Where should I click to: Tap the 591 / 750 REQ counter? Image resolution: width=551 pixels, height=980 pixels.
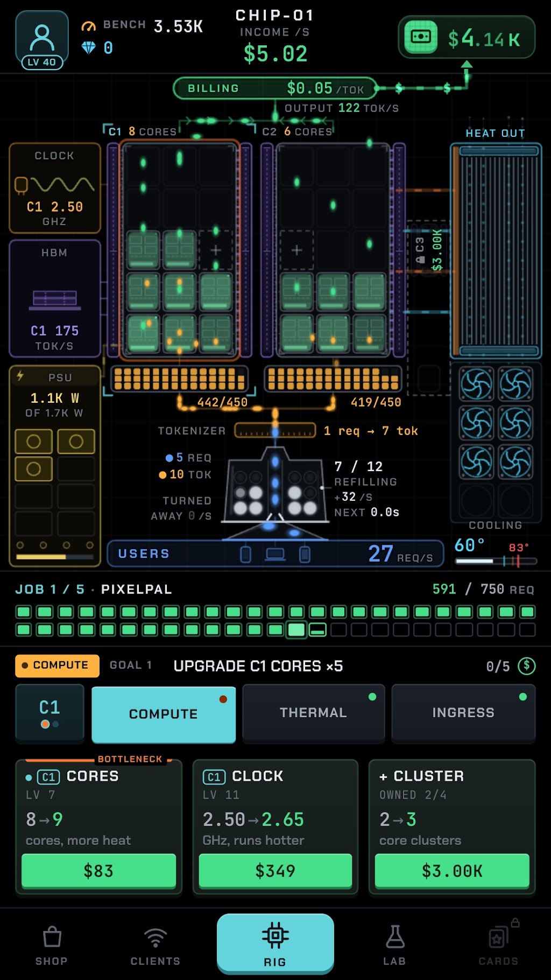pyautogui.click(x=483, y=589)
